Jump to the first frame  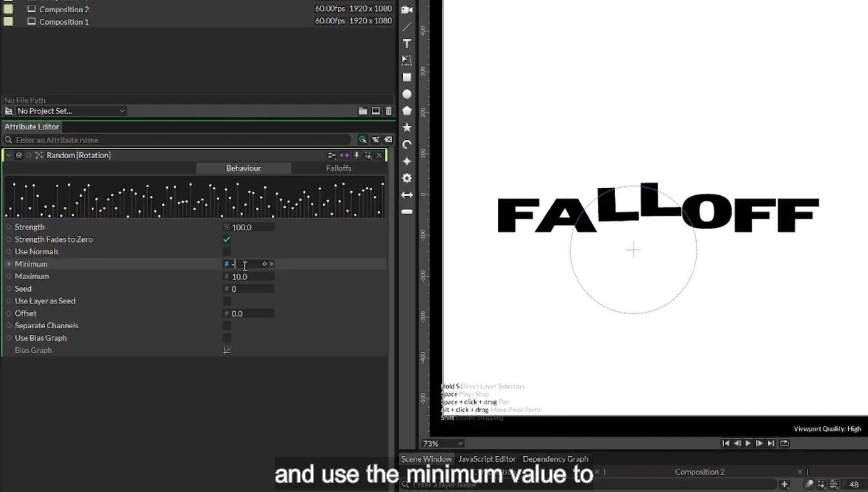tap(726, 443)
